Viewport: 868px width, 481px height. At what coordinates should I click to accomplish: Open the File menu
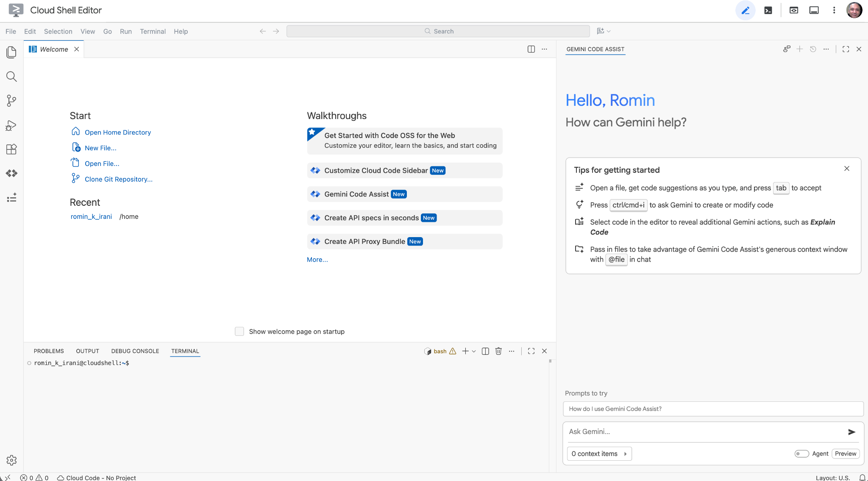11,31
